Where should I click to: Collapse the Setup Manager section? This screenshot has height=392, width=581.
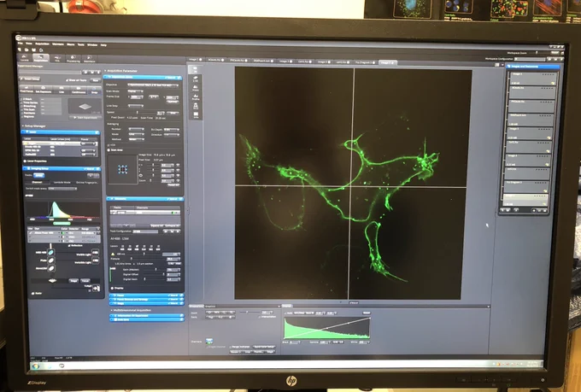22,126
